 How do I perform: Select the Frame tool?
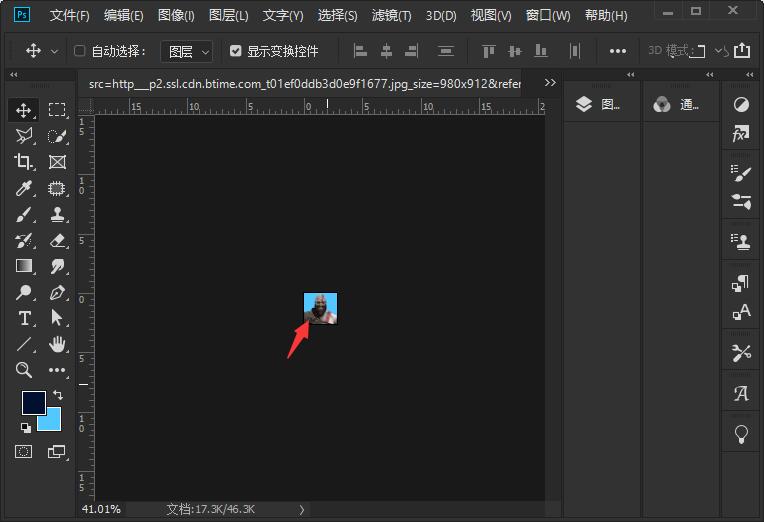point(57,162)
